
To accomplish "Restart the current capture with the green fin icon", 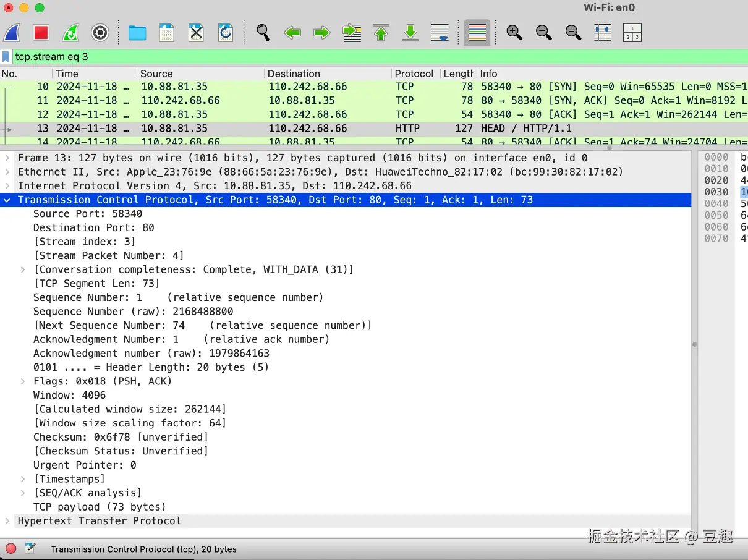I will coord(70,33).
